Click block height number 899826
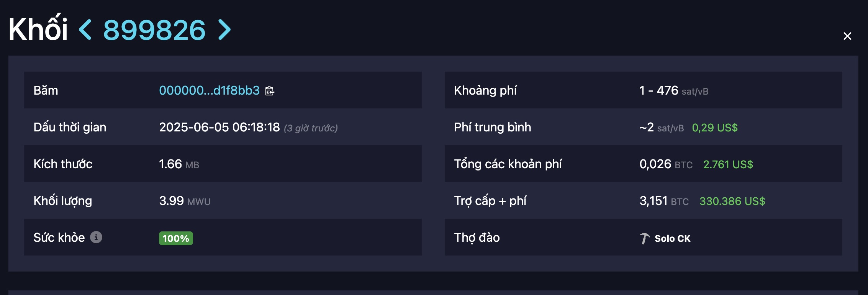Image resolution: width=868 pixels, height=295 pixels. pyautogui.click(x=154, y=30)
